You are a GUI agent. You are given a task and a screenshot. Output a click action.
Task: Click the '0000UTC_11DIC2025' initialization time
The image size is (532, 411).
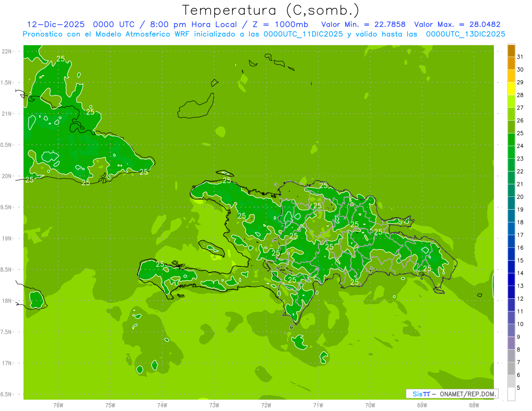303,34
